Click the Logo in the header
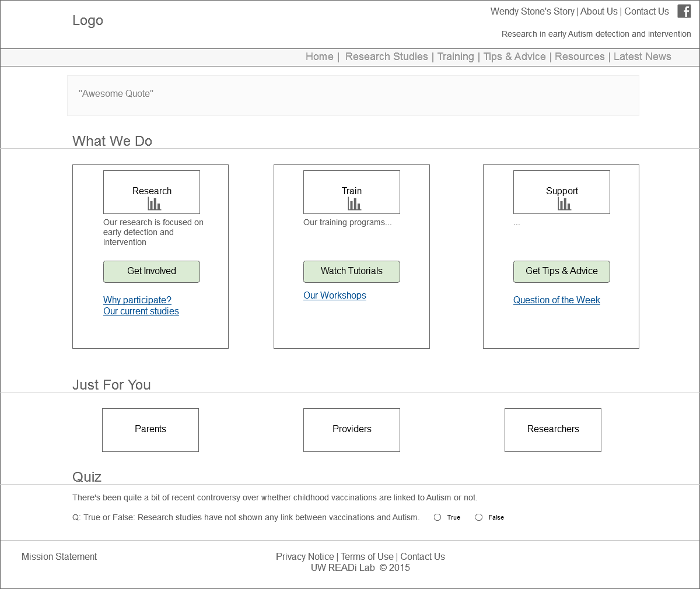The image size is (700, 589). (87, 20)
